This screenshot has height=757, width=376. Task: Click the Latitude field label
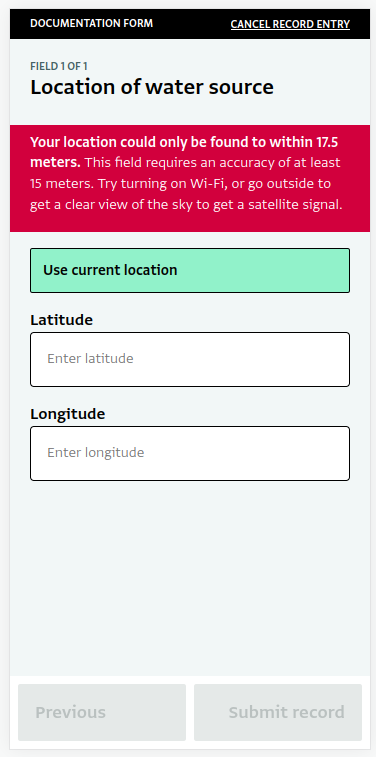tap(61, 320)
